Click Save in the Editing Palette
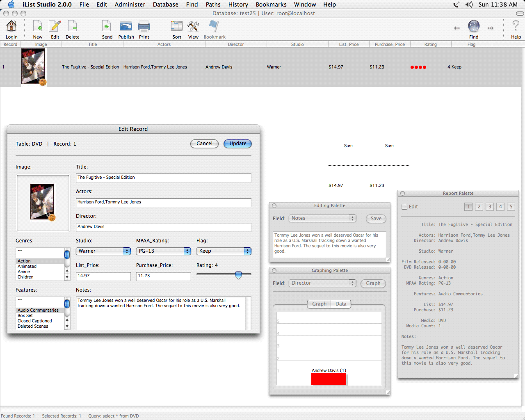 [376, 219]
